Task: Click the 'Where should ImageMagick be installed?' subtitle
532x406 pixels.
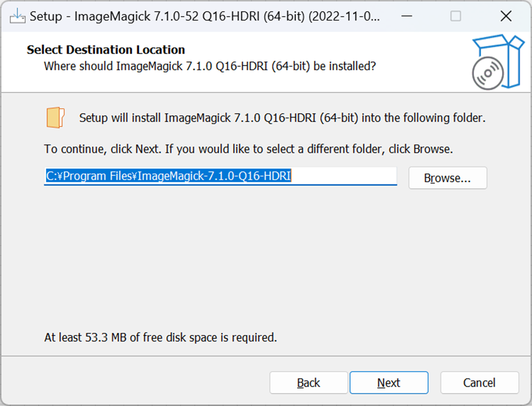Action: (x=210, y=66)
